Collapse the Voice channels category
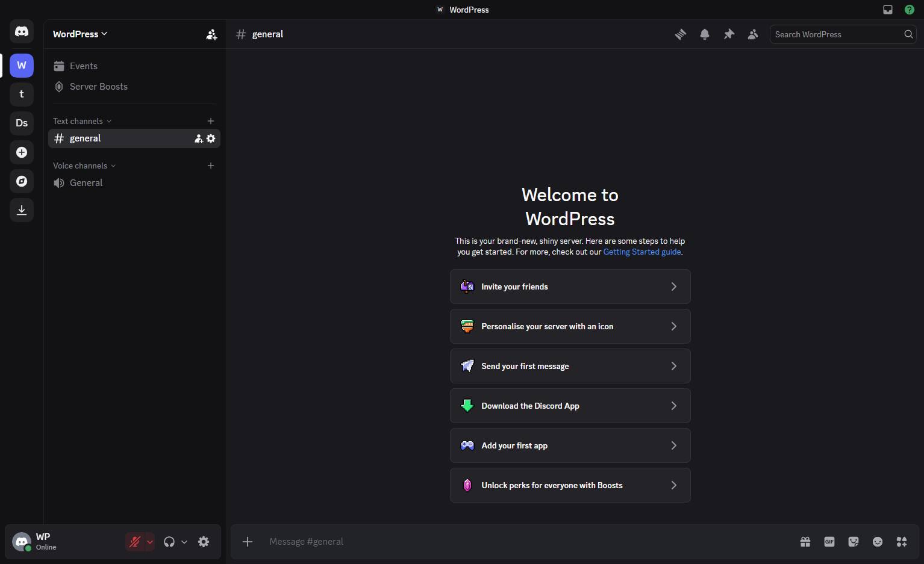924x564 pixels. click(x=84, y=166)
